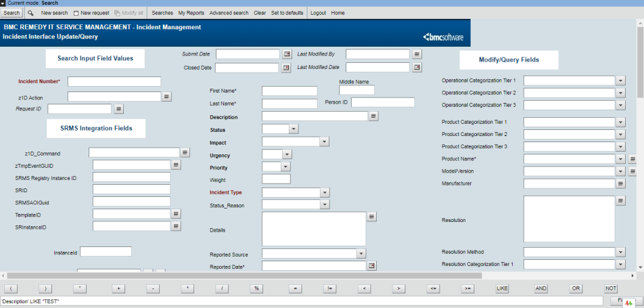The image size is (644, 308).
Task: Insert the NOT operator
Action: coord(611,288)
